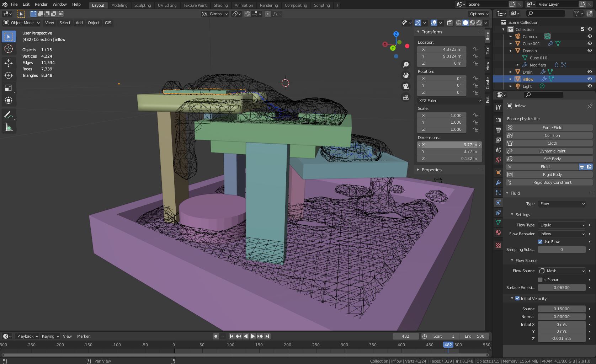Activate the Transform tool
Viewport: 596px width, 364px height.
[9, 100]
